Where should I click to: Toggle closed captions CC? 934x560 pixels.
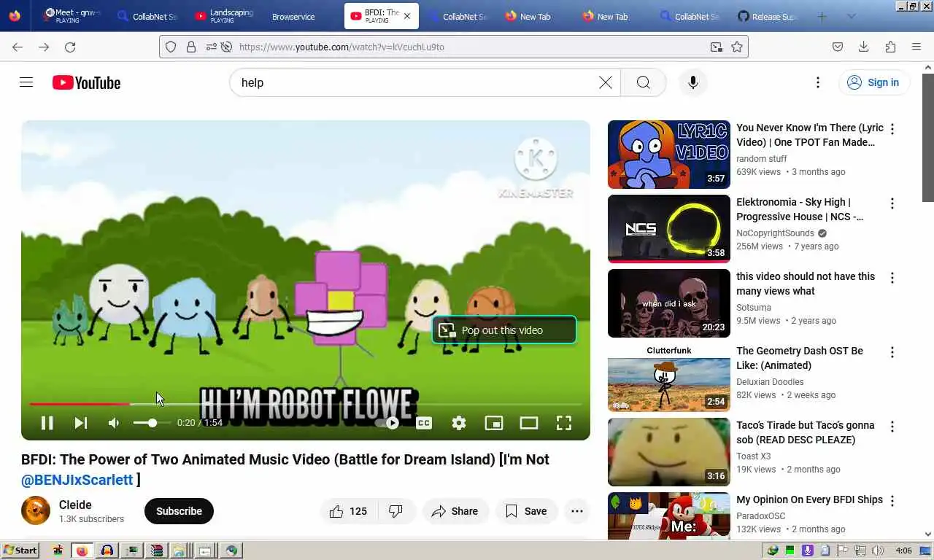(x=424, y=423)
